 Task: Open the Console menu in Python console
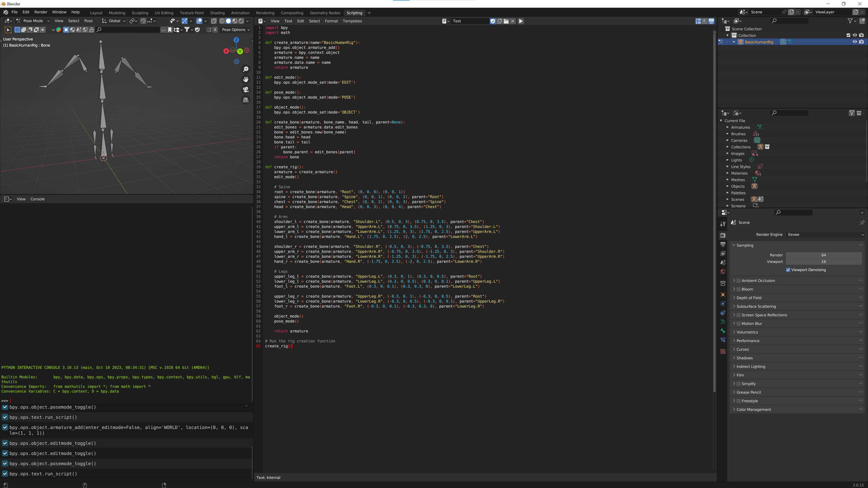(37, 199)
